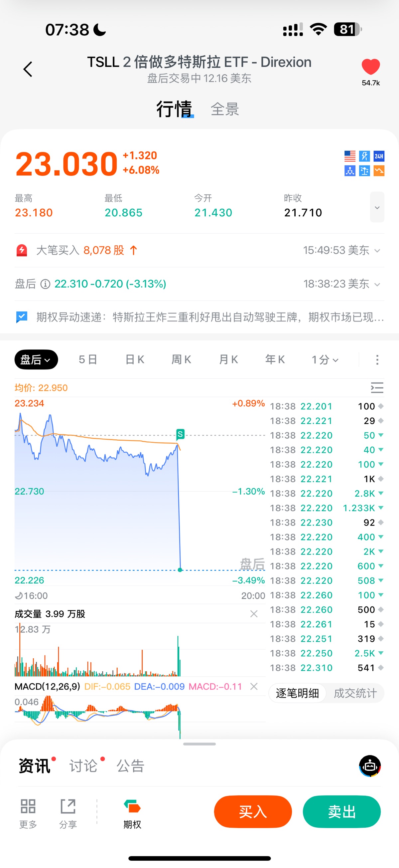Screen dimensions: 399x868
Task: Tap the red heart favorite icon
Action: click(370, 66)
